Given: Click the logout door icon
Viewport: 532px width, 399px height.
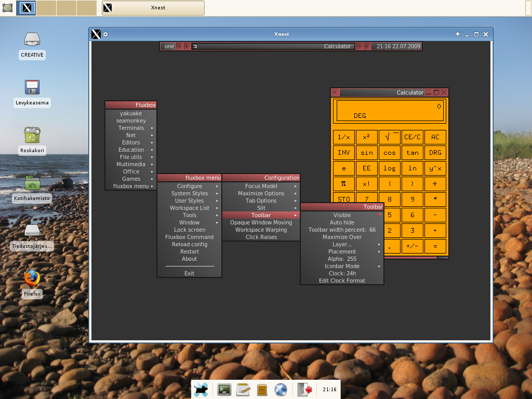Looking at the screenshot, I should pyautogui.click(x=304, y=389).
